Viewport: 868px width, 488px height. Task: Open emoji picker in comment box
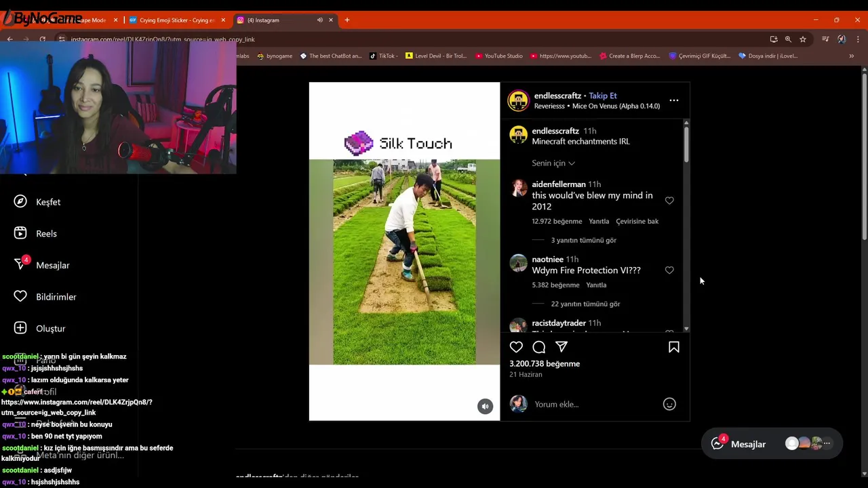click(669, 404)
